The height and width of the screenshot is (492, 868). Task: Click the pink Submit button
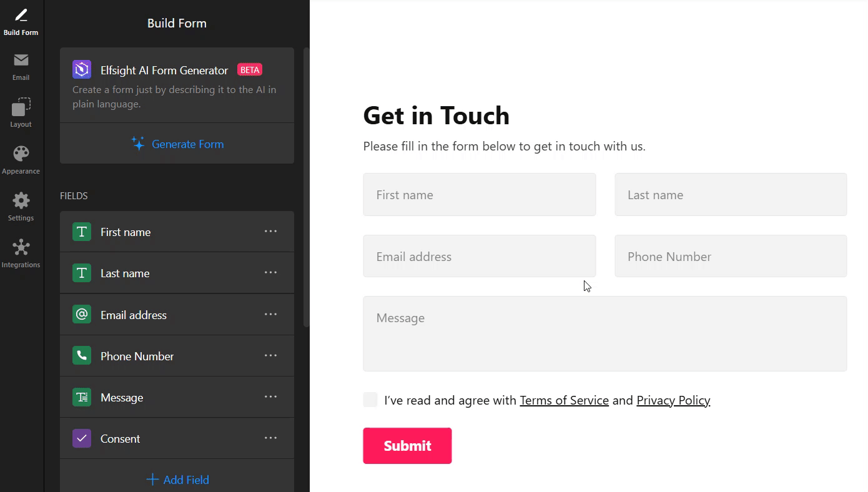tap(407, 446)
